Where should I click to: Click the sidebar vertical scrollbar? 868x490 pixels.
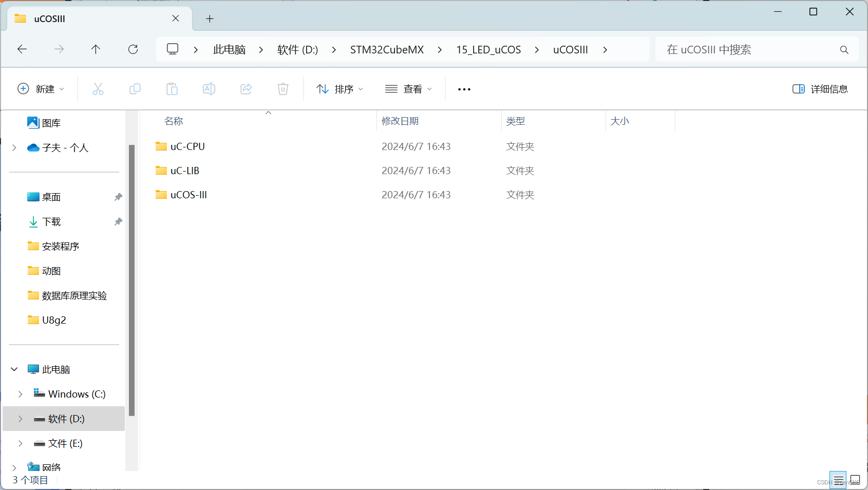[x=131, y=280]
